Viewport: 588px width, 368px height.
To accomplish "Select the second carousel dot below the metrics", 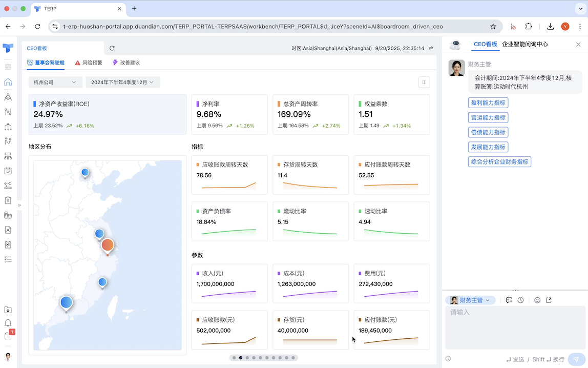I will click(x=241, y=358).
